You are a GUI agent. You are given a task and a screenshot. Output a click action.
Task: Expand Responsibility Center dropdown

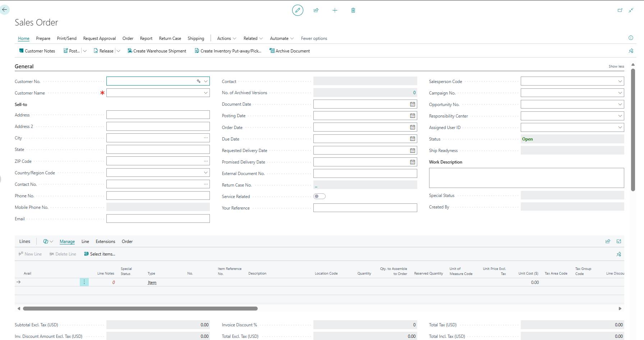620,116
